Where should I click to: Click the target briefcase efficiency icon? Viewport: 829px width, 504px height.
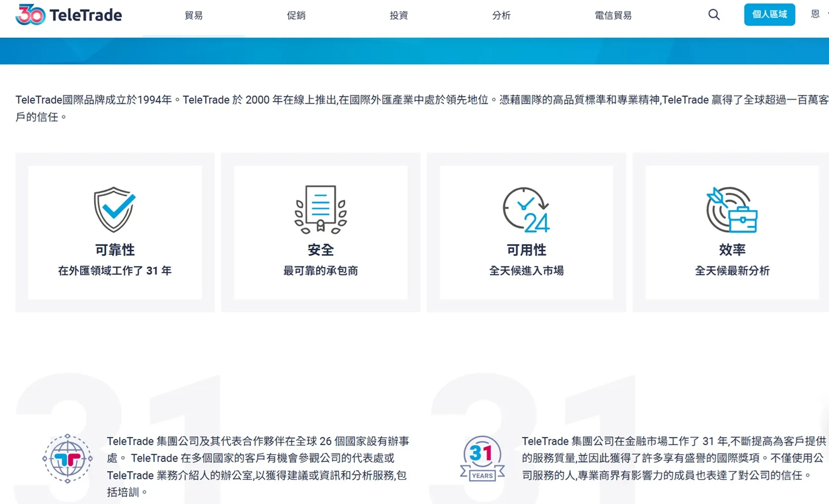coord(732,210)
